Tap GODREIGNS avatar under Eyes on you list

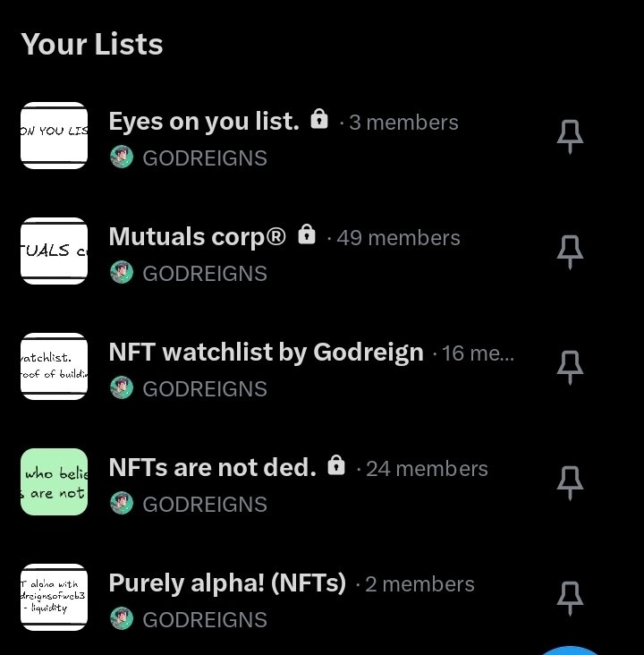(x=122, y=158)
